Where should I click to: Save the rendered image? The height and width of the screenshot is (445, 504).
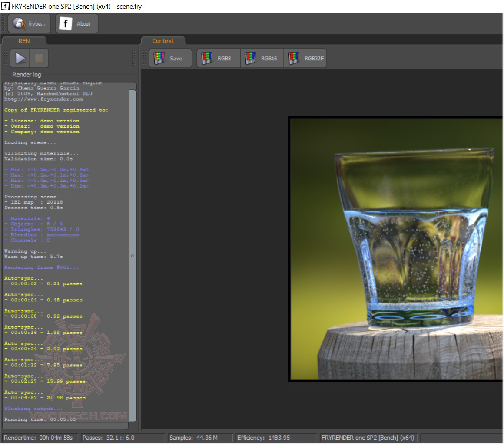tap(170, 59)
